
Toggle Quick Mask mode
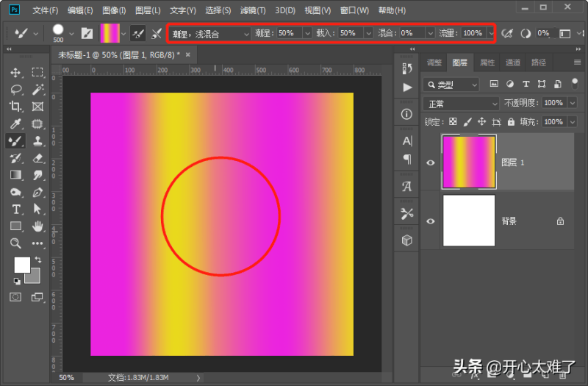(x=15, y=297)
